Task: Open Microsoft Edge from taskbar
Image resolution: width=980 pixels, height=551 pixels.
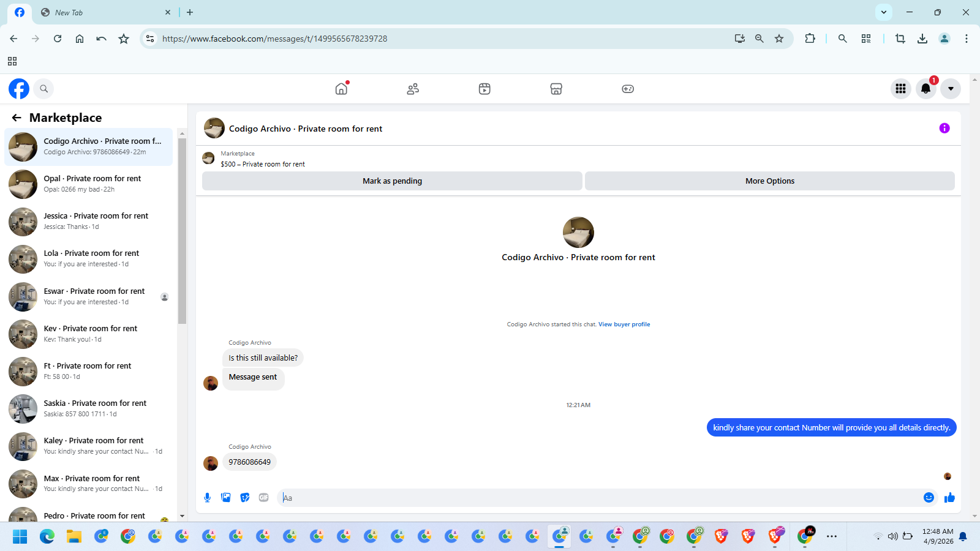Action: [x=47, y=536]
